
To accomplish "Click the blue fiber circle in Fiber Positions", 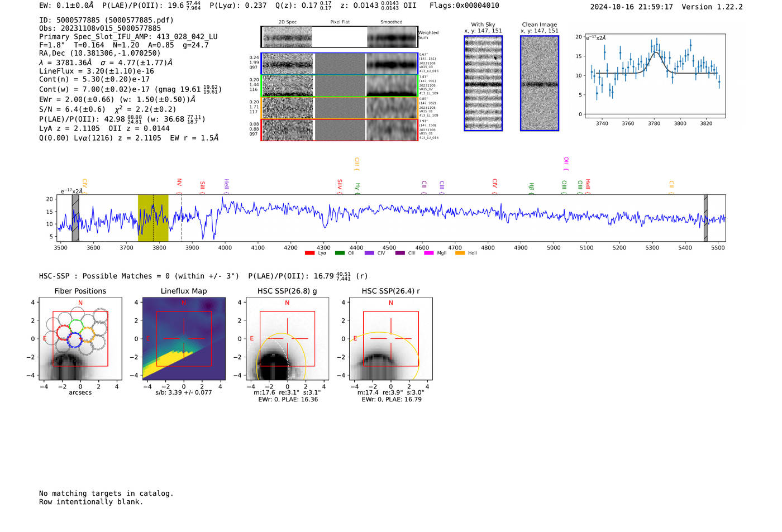I will 75,341.
